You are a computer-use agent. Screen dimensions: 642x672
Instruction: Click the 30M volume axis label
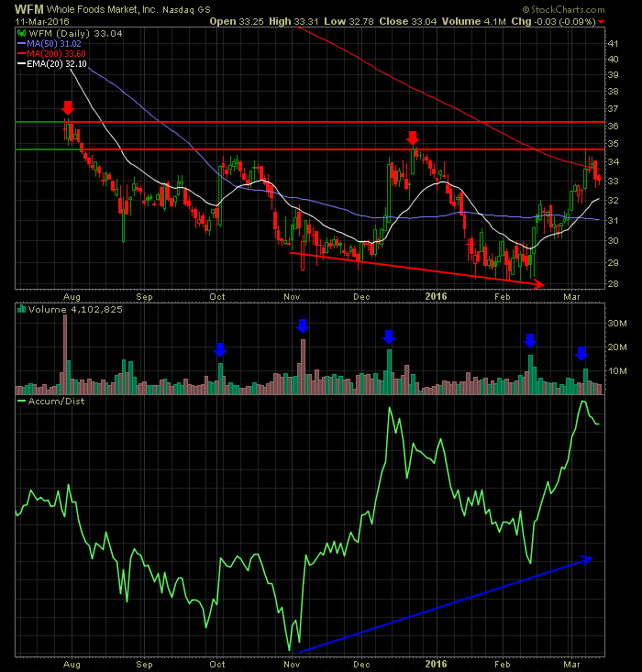(617, 324)
